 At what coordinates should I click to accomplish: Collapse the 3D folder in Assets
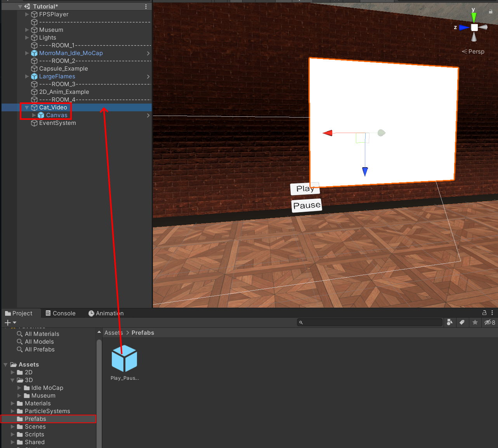(12, 380)
